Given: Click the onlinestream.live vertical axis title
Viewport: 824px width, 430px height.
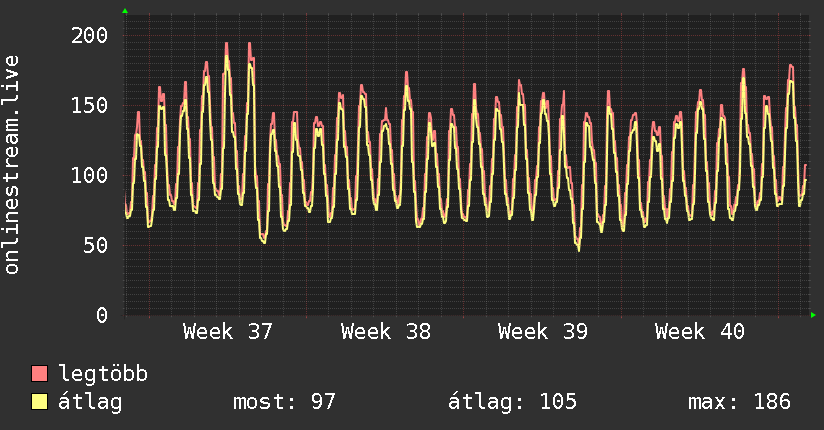Looking at the screenshot, I should (11, 165).
